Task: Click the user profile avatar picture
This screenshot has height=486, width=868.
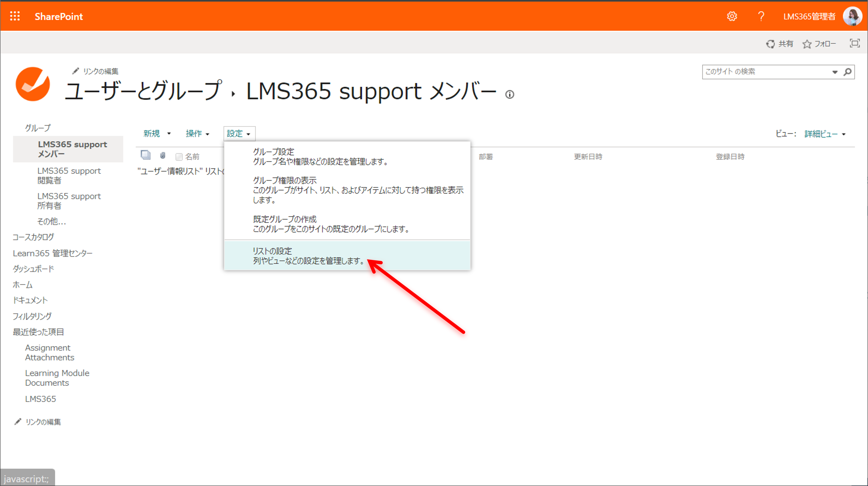Action: (x=853, y=16)
